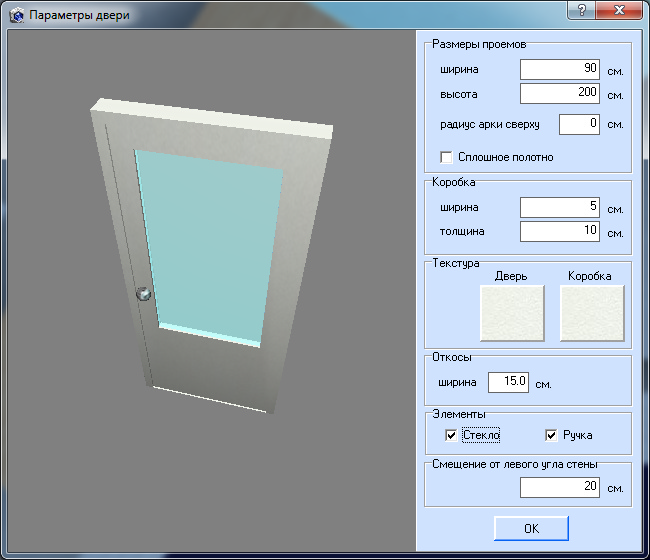The height and width of the screenshot is (560, 650).
Task: Click the question mark help button
Action: (581, 11)
